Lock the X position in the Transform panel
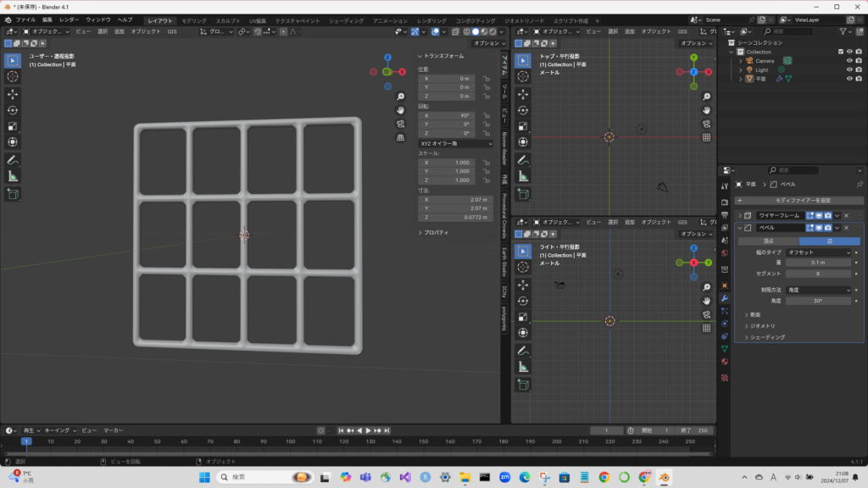This screenshot has width=868, height=488. 487,78
